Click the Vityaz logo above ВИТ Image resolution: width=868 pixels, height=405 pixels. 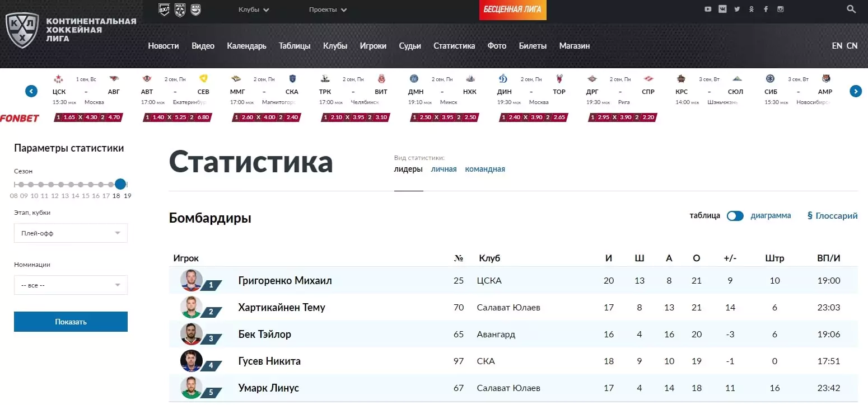pyautogui.click(x=381, y=79)
